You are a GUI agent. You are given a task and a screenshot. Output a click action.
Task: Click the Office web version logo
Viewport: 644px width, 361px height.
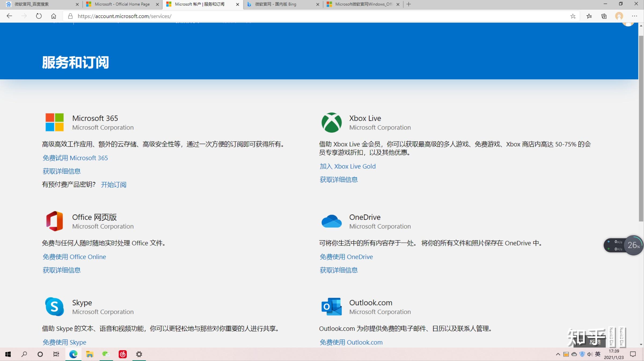54,221
